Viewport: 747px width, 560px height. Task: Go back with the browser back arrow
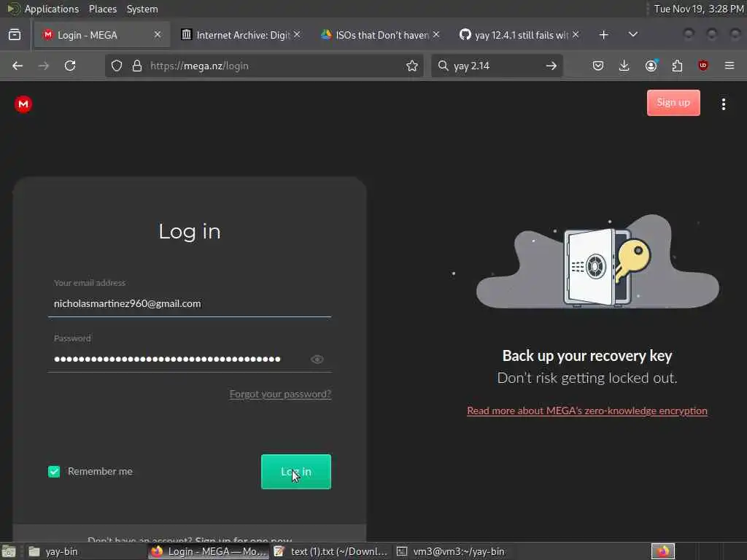[x=18, y=66]
